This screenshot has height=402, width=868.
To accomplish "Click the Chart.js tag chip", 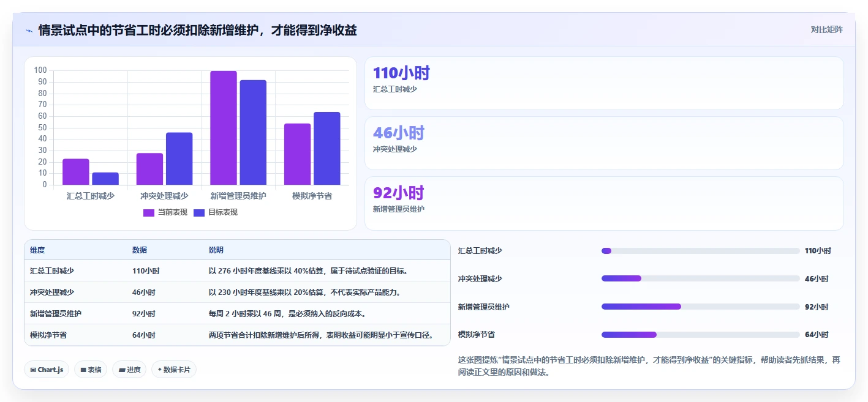I will coord(47,370).
